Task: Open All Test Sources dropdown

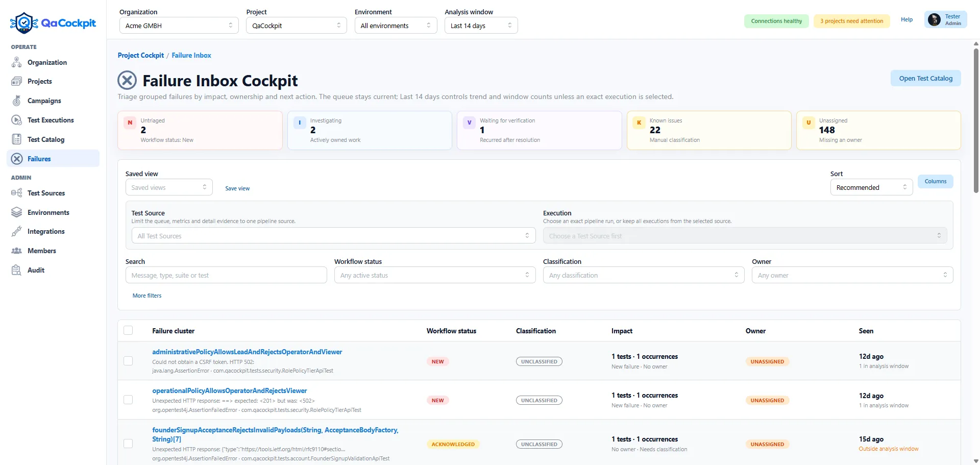Action: 333,236
